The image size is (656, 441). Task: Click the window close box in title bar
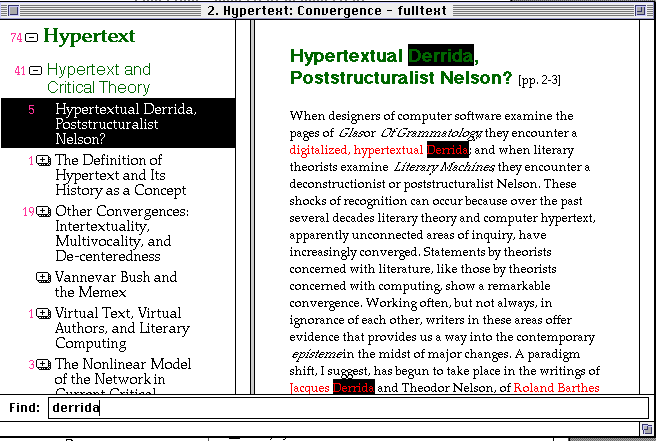coord(13,10)
